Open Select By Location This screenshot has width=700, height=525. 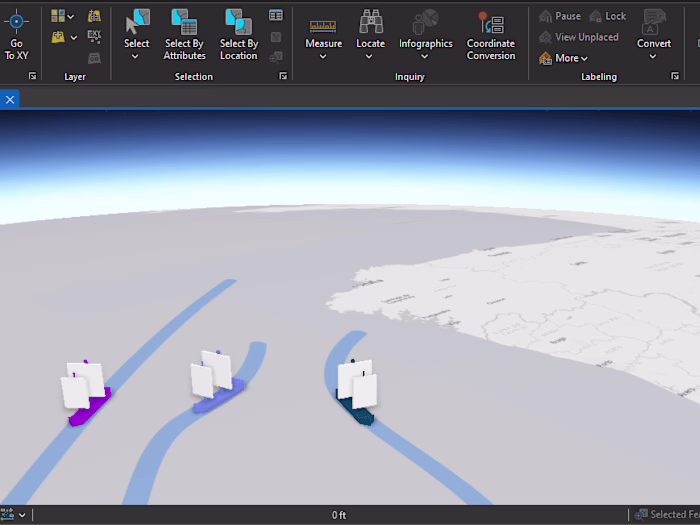pyautogui.click(x=238, y=34)
